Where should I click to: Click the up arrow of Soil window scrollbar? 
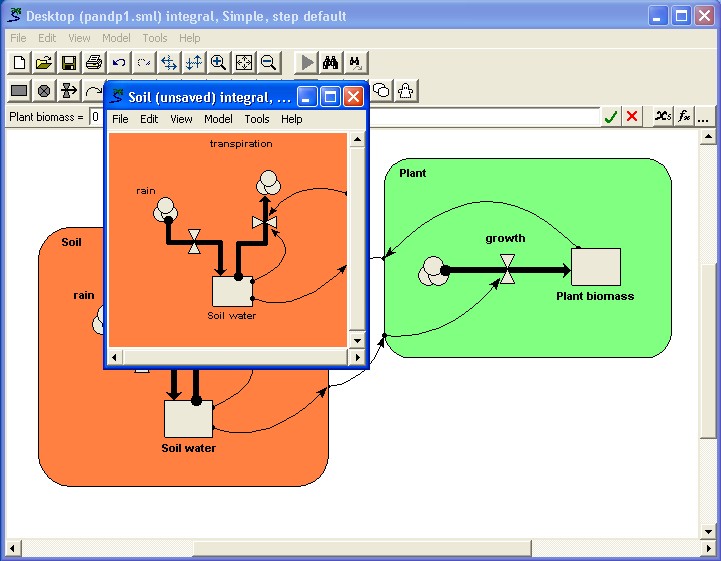pos(357,139)
